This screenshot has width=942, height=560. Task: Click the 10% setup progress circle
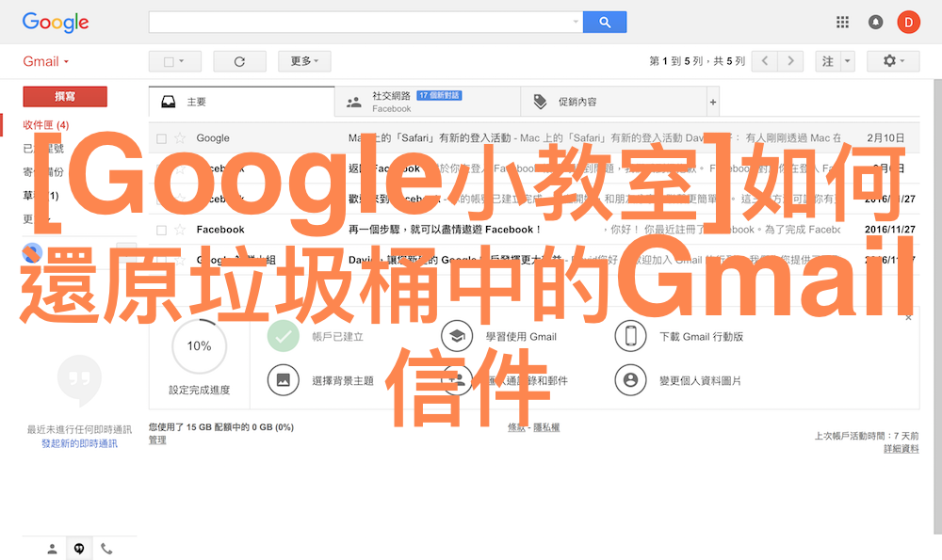(x=199, y=345)
